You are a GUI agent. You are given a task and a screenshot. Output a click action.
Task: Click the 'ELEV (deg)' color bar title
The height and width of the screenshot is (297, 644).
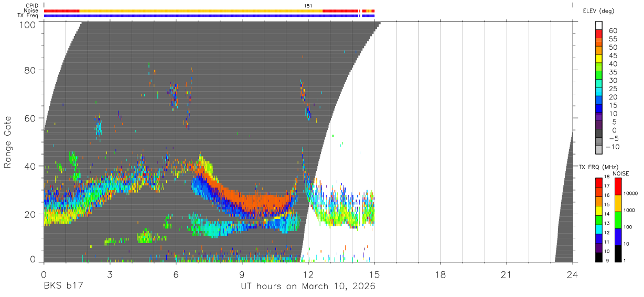[599, 11]
